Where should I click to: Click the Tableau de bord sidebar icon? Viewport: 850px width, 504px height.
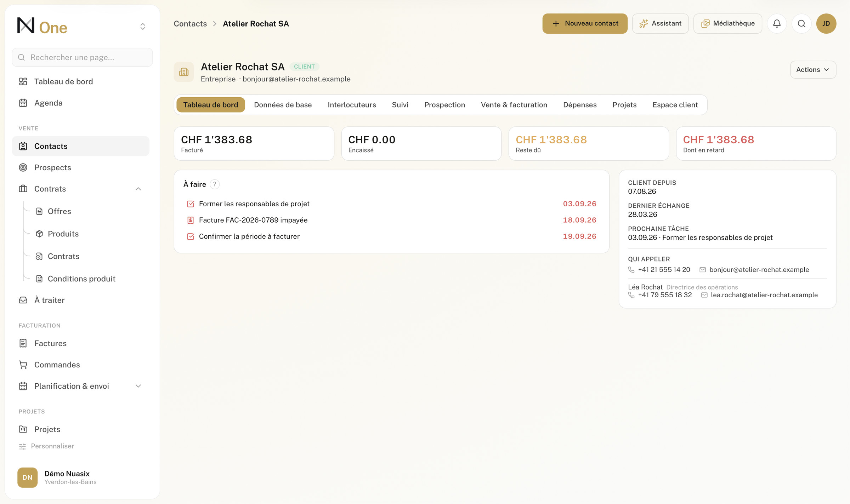(x=23, y=81)
